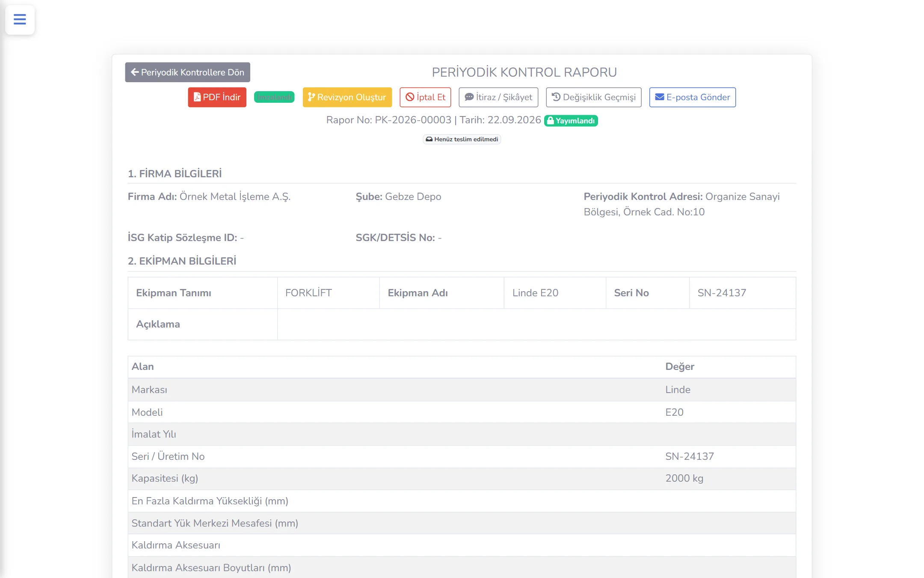Click the İmzalandı status badge

(x=274, y=97)
